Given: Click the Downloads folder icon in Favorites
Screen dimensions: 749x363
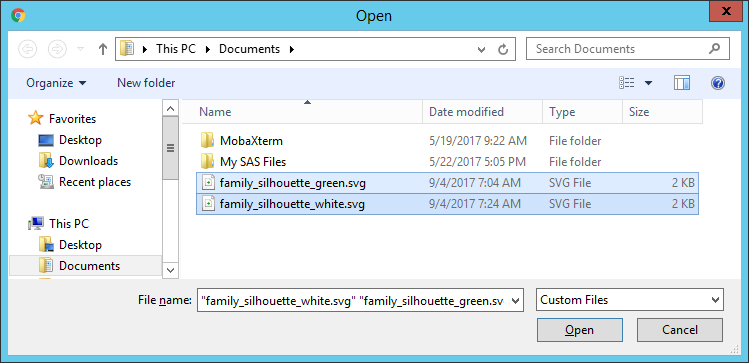Looking at the screenshot, I should [46, 161].
